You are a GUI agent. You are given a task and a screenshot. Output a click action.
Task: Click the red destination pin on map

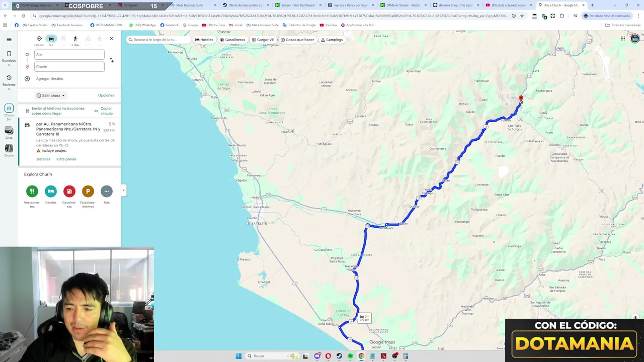click(x=521, y=99)
